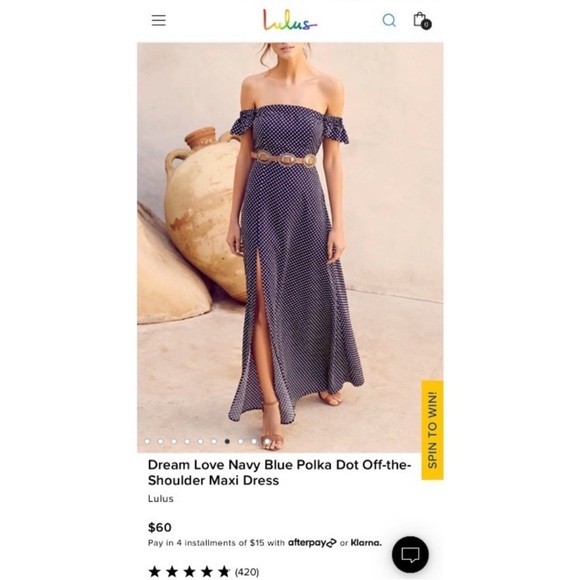The image size is (580, 580).
Task: Select the first image carousel dot
Action: pos(147,441)
